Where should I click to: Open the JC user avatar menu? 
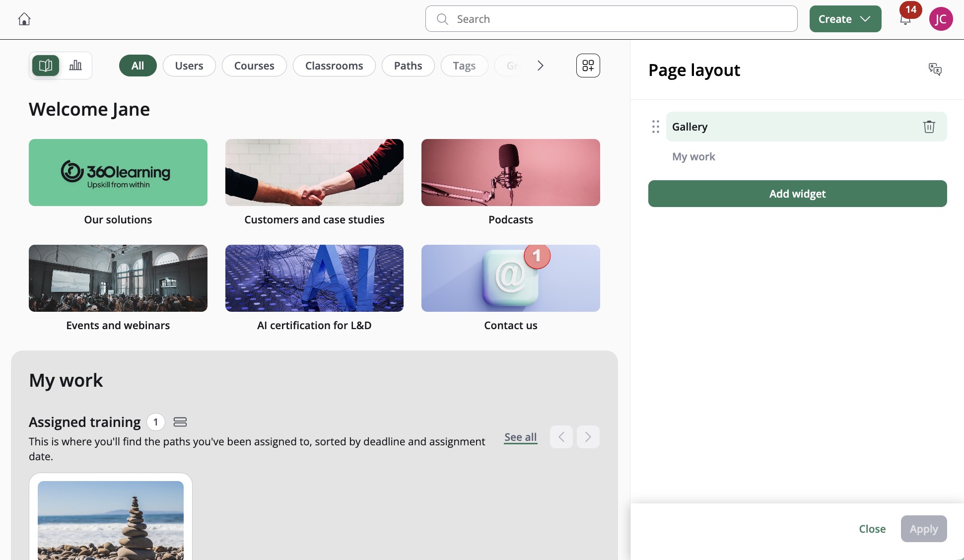tap(941, 19)
